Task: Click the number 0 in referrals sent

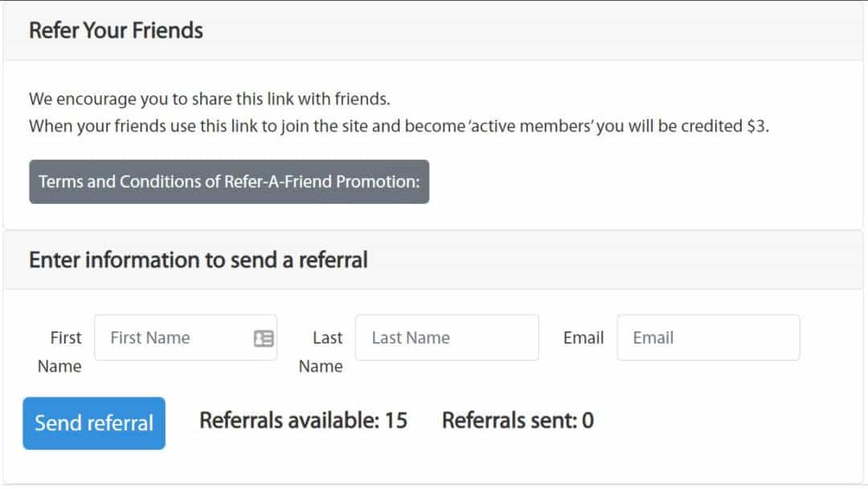Action: tap(588, 421)
